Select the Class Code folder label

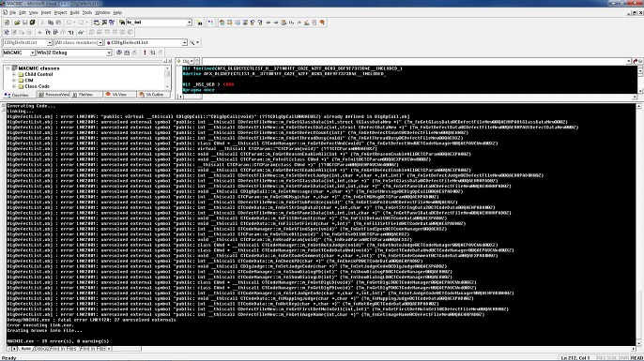(37, 86)
